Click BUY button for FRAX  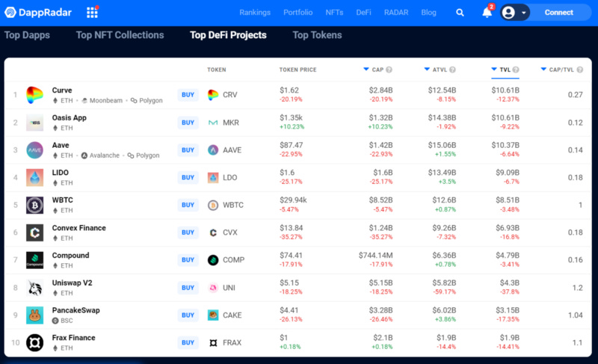(x=188, y=342)
